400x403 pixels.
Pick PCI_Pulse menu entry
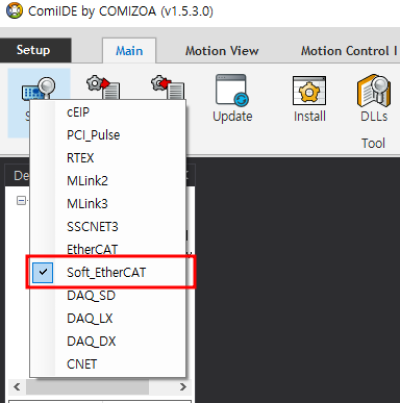click(108, 135)
